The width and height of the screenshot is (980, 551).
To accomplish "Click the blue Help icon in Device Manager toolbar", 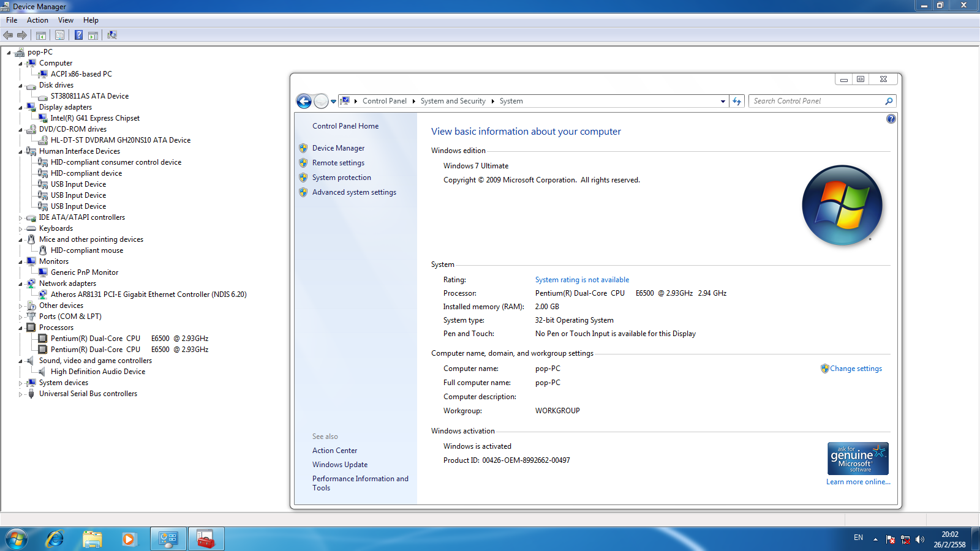I will [x=78, y=35].
